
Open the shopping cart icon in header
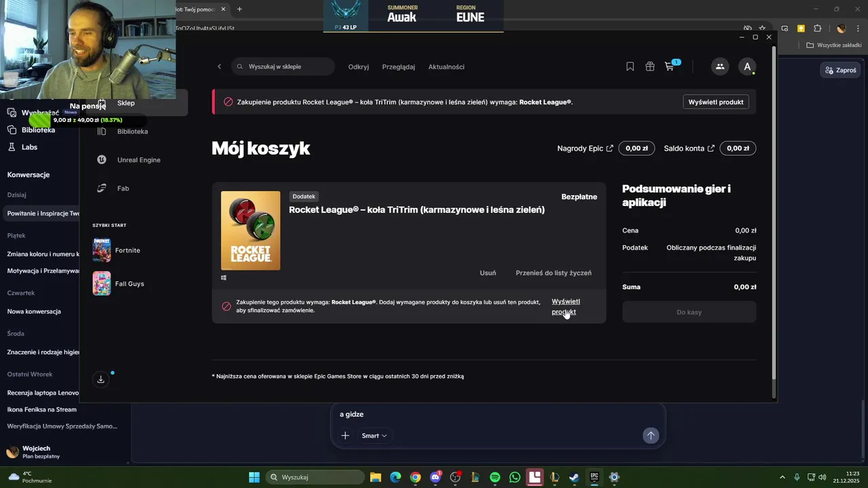click(x=670, y=66)
